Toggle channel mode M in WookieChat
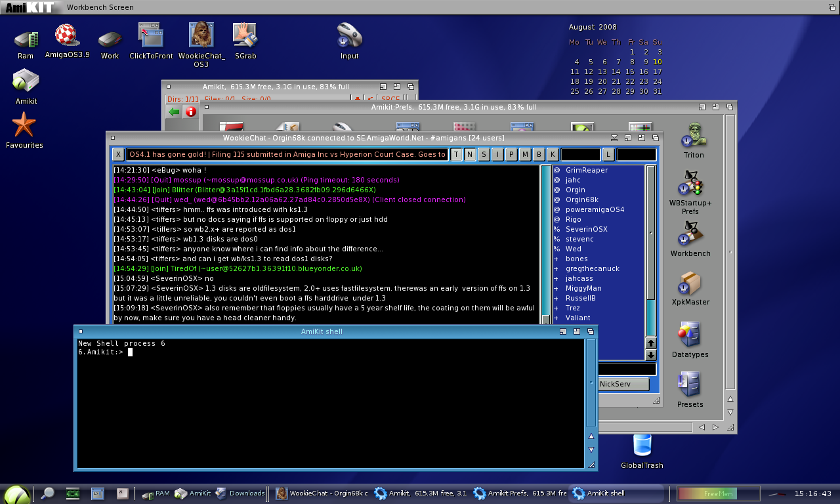The image size is (840, 504). 526,154
